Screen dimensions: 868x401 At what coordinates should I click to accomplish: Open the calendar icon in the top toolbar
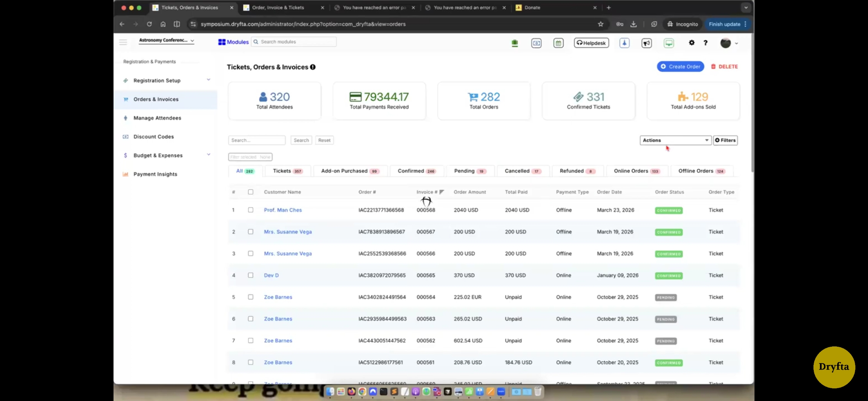(x=558, y=43)
